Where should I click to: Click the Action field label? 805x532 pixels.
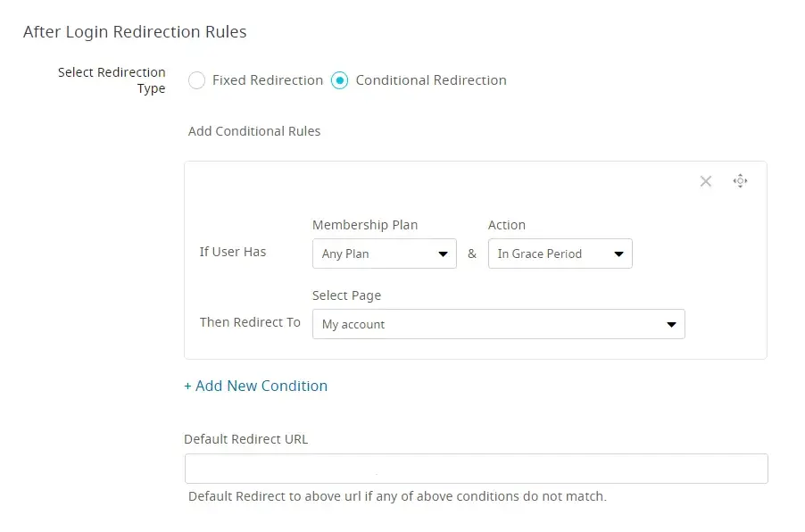(507, 225)
